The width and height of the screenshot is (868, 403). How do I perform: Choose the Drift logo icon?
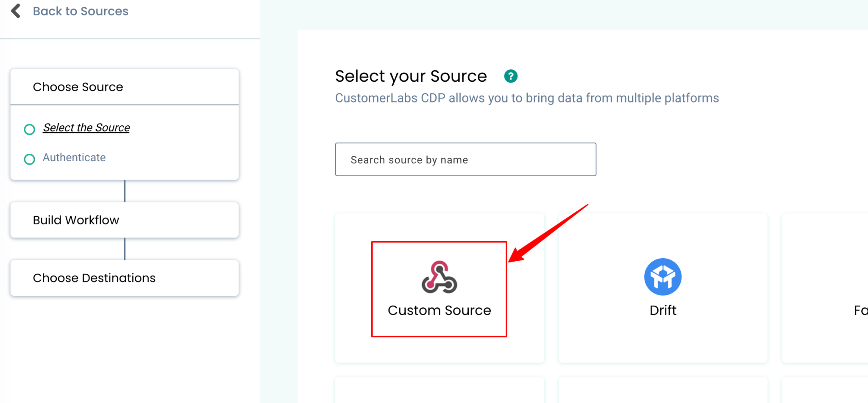(x=663, y=277)
